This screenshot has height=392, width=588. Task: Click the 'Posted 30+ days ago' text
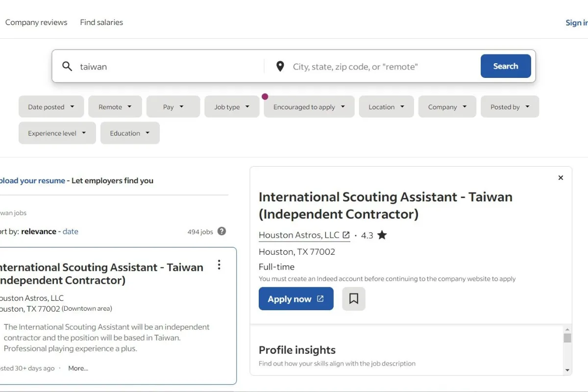click(x=27, y=368)
